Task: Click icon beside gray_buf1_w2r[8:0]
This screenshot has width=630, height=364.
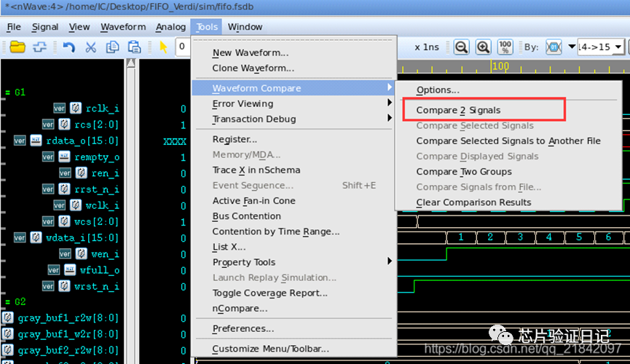Action: [x=7, y=333]
